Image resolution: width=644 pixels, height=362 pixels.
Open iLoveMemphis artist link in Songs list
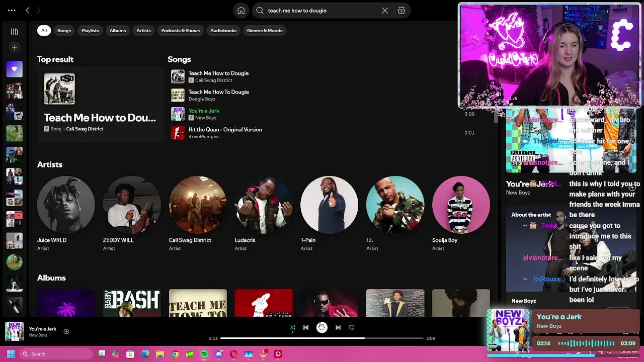point(204,137)
